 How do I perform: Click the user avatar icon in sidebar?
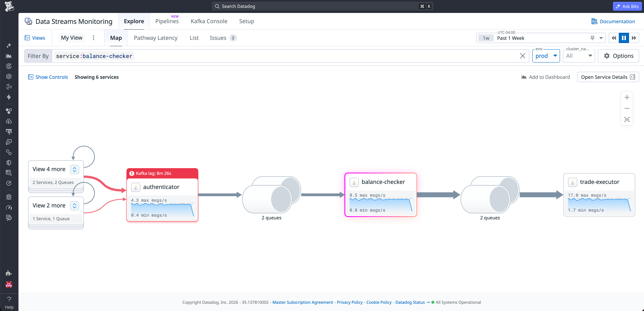tap(9, 284)
